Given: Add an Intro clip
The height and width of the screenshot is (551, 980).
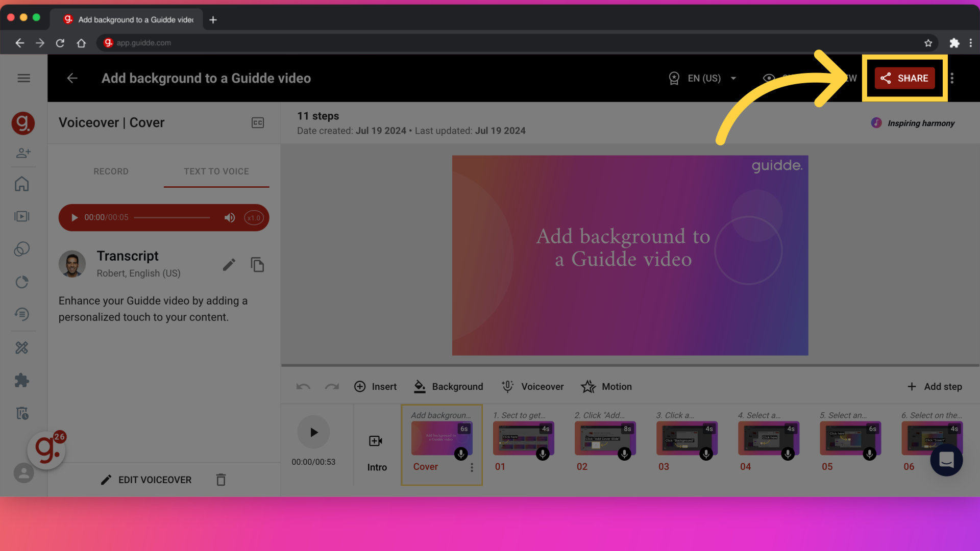Looking at the screenshot, I should (377, 452).
